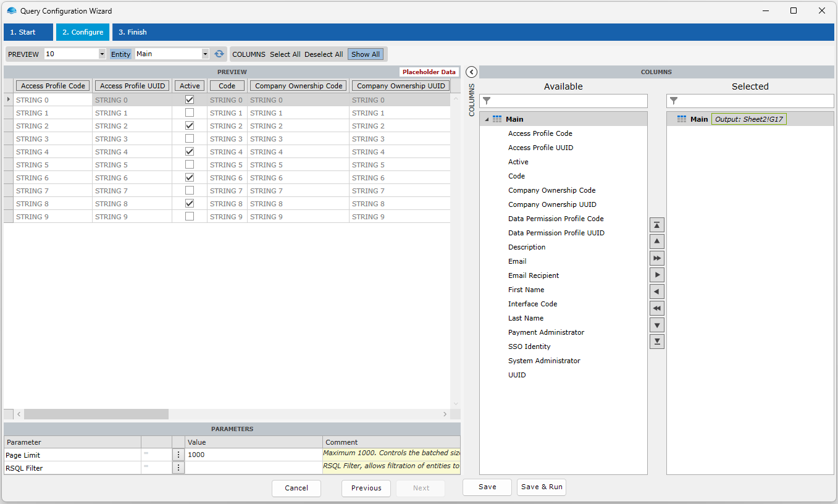Click the move-up arrow button
Image resolution: width=838 pixels, height=504 pixels.
pyautogui.click(x=657, y=241)
